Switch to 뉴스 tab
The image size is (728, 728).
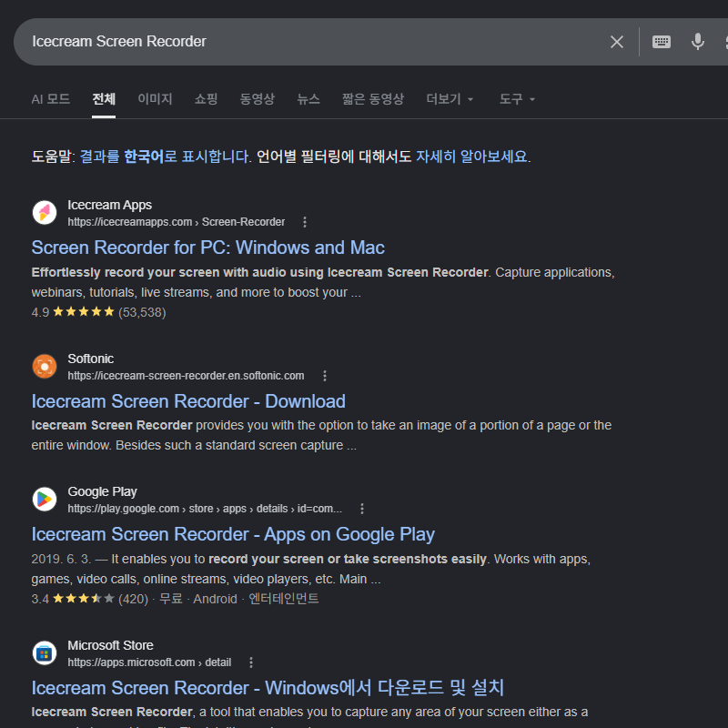[308, 99]
